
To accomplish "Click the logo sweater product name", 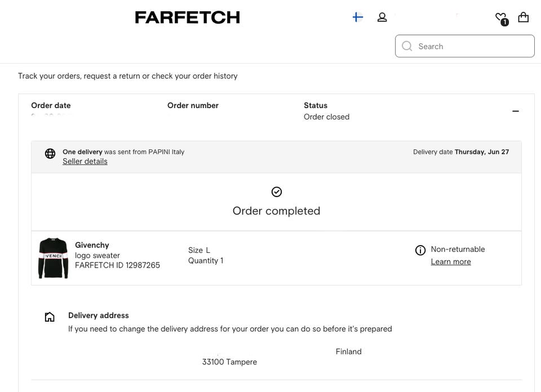I will pos(97,255).
